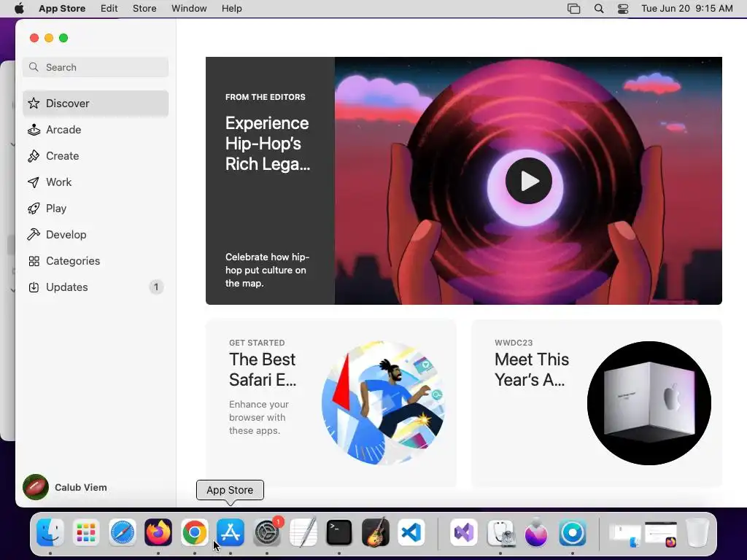Open macOS Monterey installer icon in Dock

(x=536, y=532)
